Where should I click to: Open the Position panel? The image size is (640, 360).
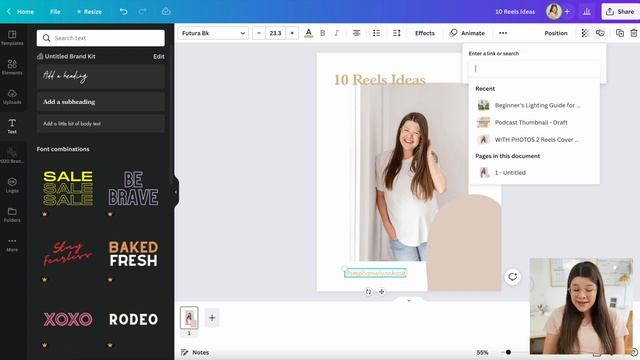tap(556, 33)
